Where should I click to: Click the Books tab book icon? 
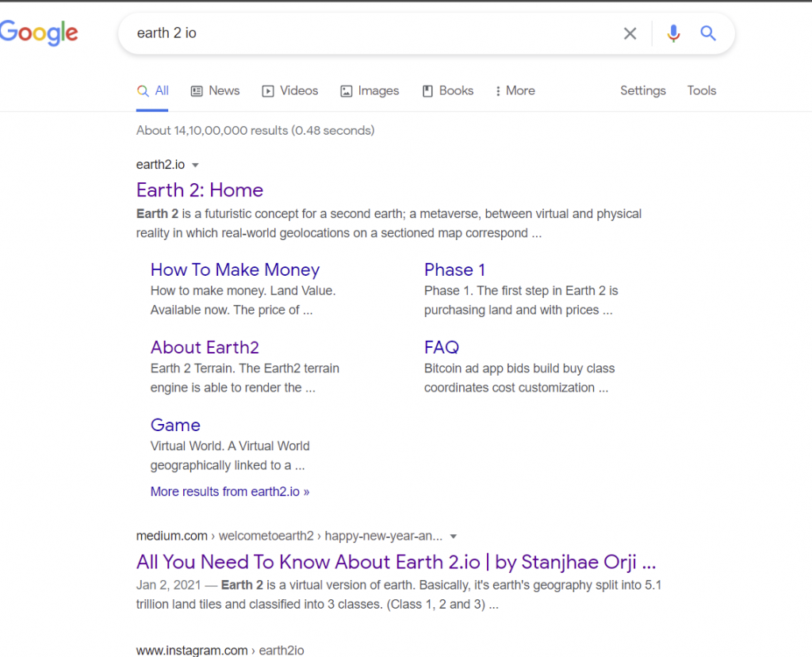tap(427, 91)
